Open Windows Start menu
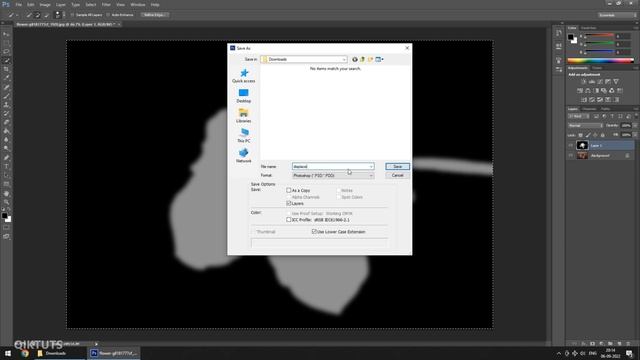Image resolution: width=640 pixels, height=360 pixels. [8, 353]
